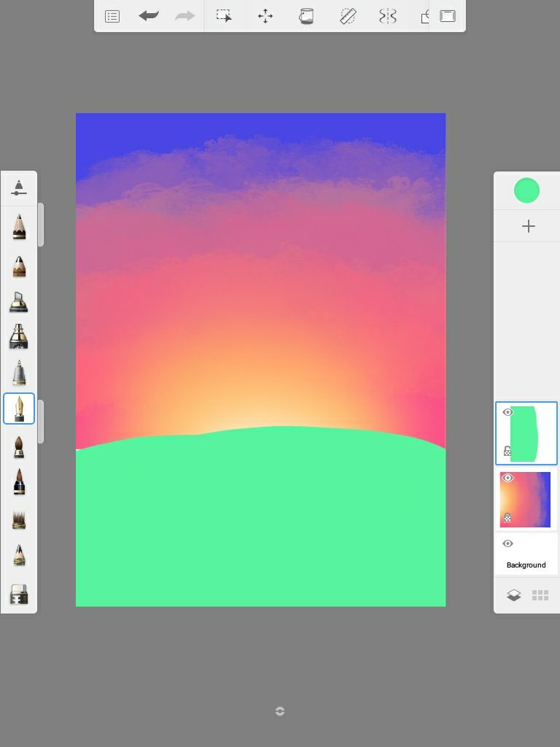The height and width of the screenshot is (747, 560).
Task: Pick the hard eraser at palette bottom
Action: 19,594
